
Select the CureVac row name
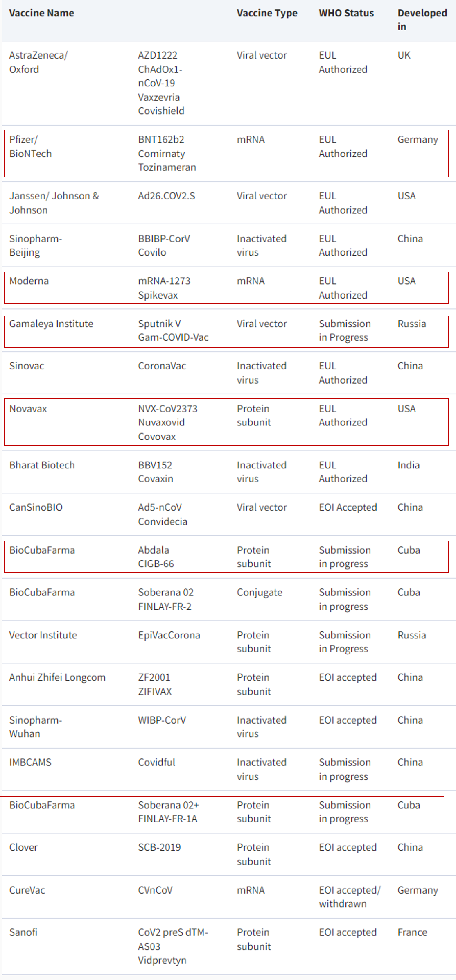point(27,890)
